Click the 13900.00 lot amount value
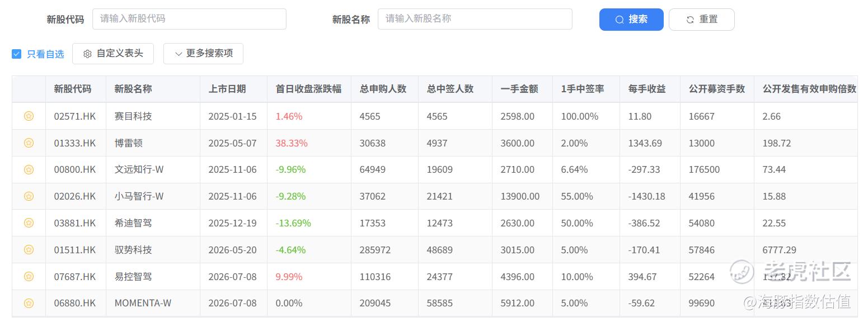Image resolution: width=868 pixels, height=322 pixels. coord(520,196)
